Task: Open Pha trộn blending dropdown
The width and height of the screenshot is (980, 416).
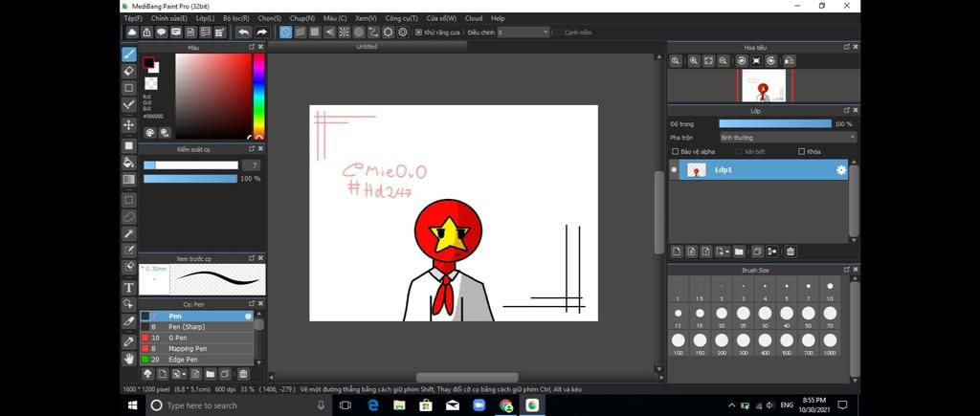Action: click(788, 138)
